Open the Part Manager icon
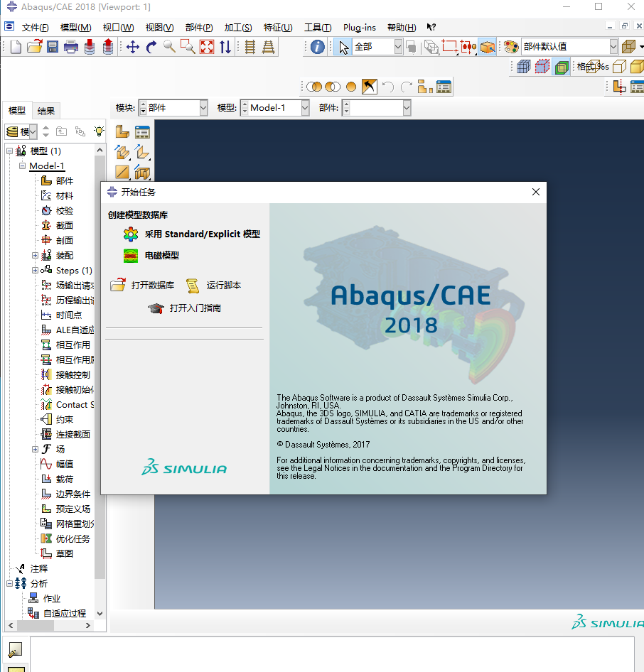The height and width of the screenshot is (672, 644). click(x=142, y=132)
